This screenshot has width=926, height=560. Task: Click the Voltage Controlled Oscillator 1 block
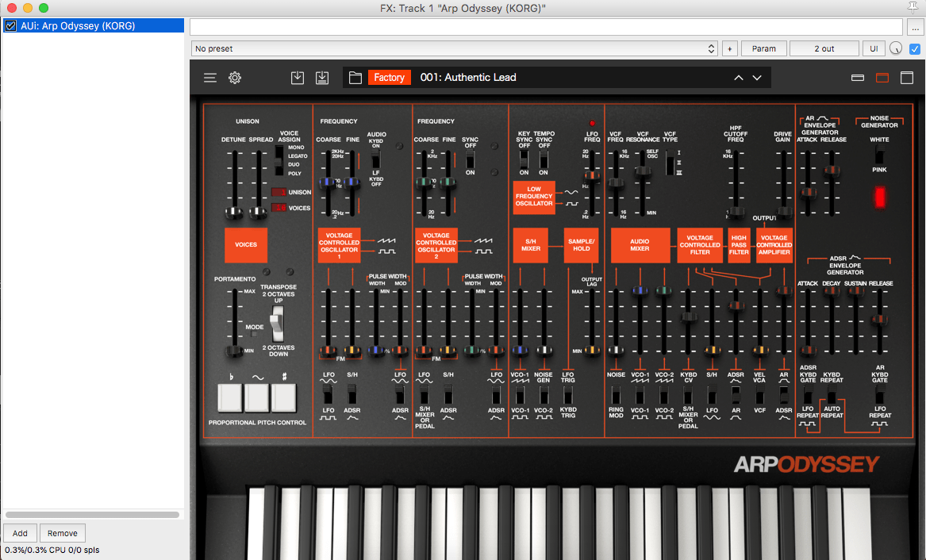tap(339, 245)
